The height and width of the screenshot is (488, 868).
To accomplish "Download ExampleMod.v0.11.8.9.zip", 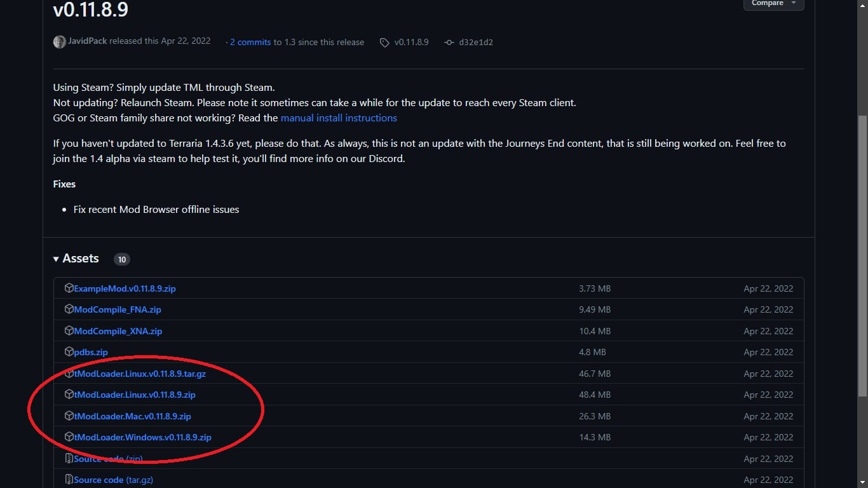I will 125,288.
